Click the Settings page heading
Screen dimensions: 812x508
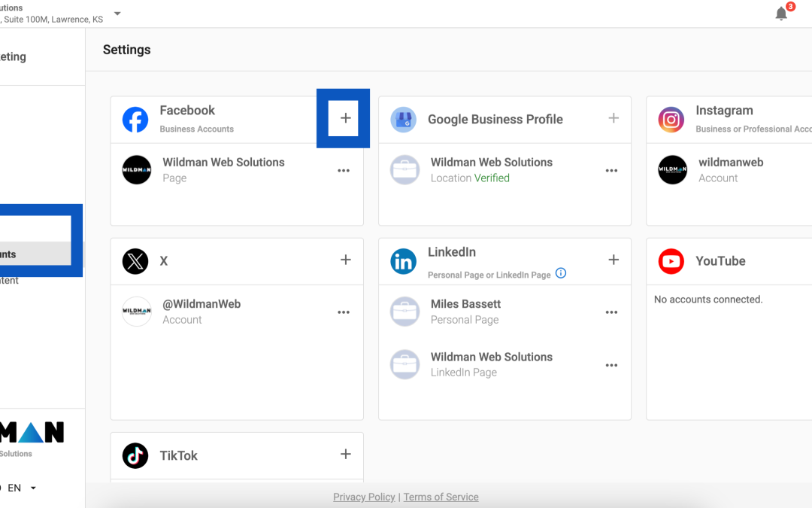click(x=127, y=50)
